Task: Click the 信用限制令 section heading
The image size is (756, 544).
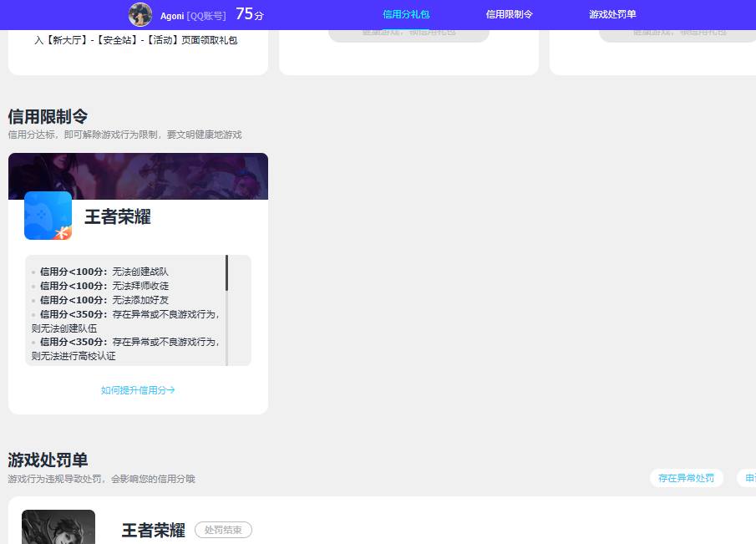Action: 48,117
